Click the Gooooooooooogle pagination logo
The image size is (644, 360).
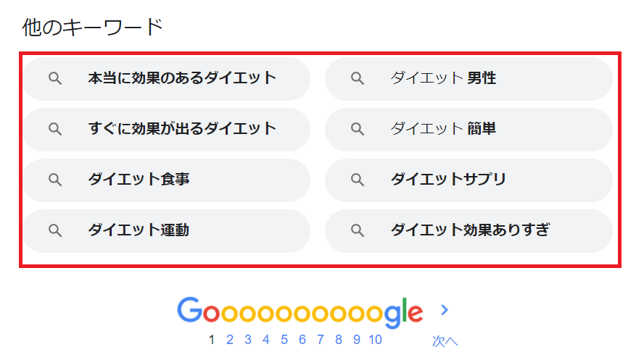[300, 312]
